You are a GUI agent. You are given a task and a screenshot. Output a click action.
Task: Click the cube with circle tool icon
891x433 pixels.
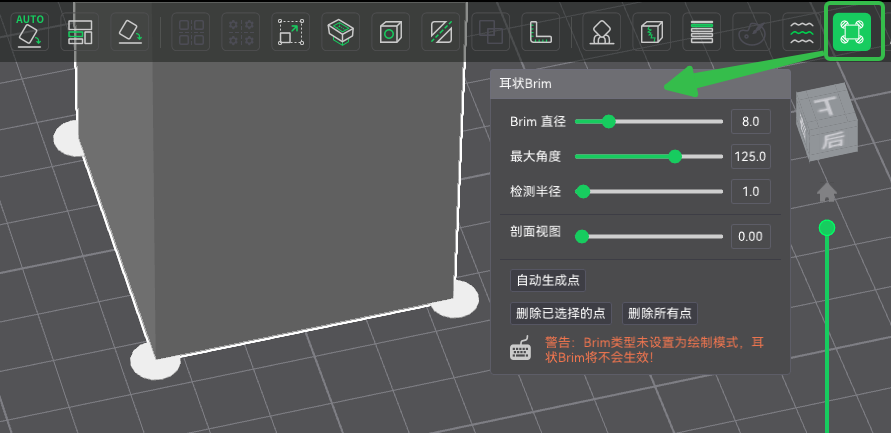pyautogui.click(x=387, y=32)
